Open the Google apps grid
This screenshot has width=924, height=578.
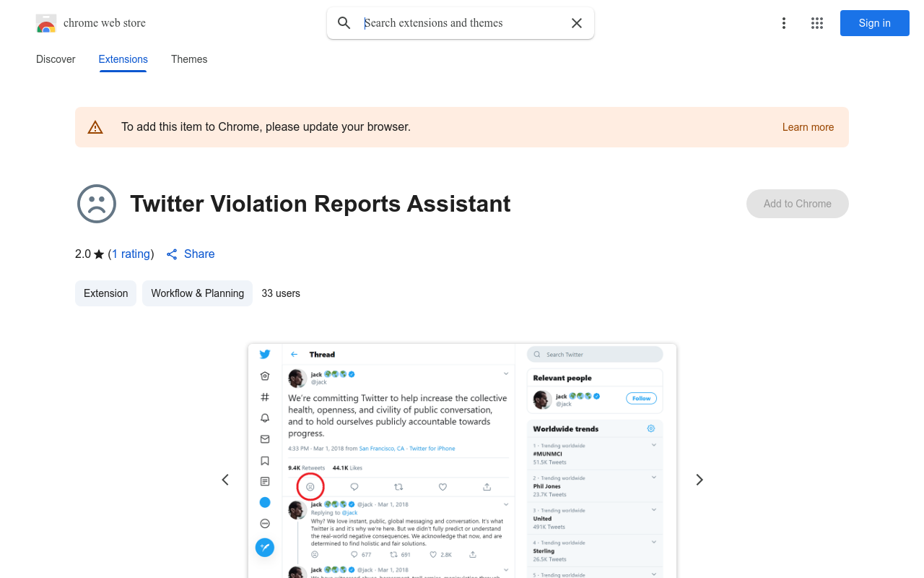(x=817, y=23)
